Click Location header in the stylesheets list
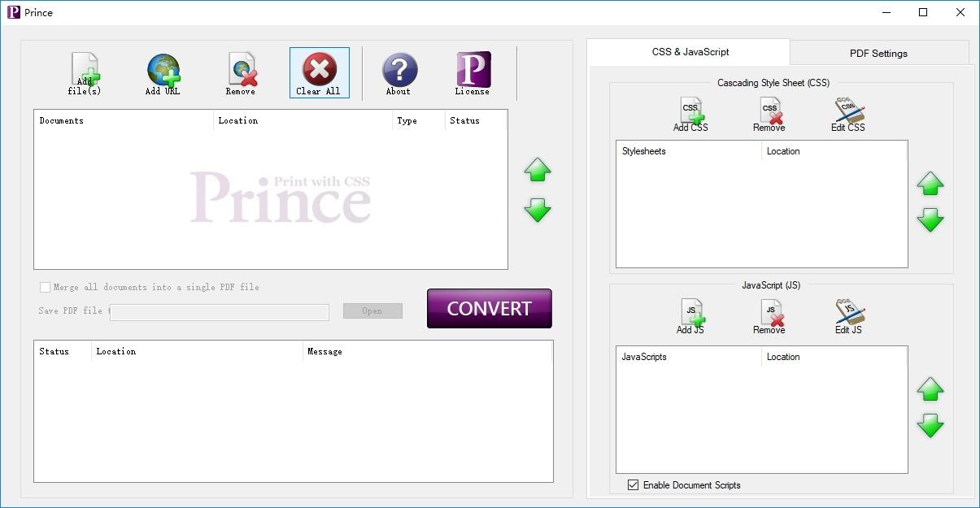This screenshot has height=508, width=980. [834, 151]
